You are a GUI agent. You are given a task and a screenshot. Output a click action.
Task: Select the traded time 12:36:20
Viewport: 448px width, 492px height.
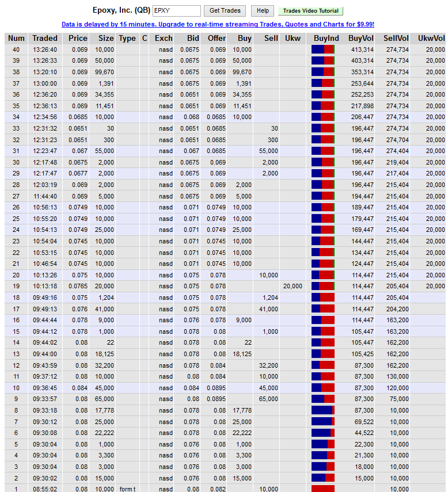click(x=45, y=94)
